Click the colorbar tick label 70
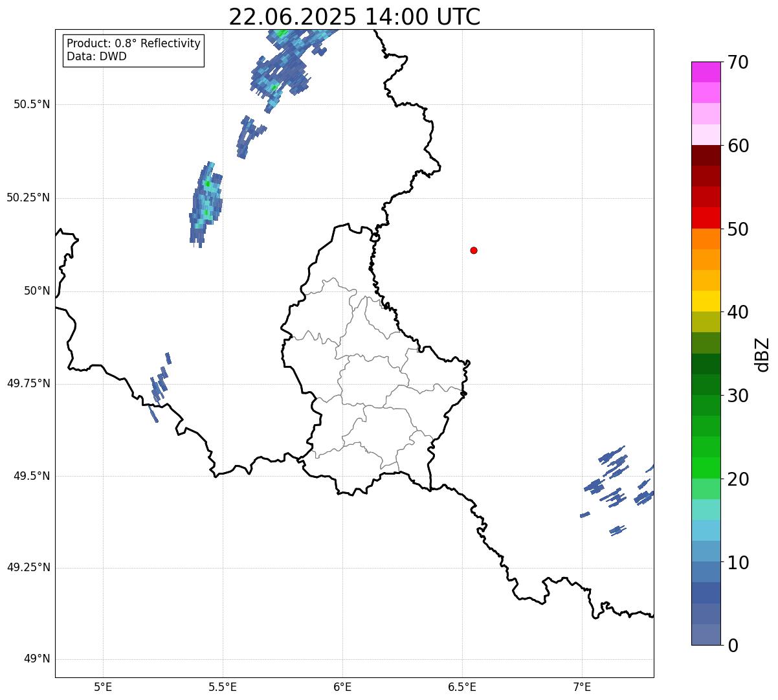Viewport: 778px width, 700px height. click(738, 63)
